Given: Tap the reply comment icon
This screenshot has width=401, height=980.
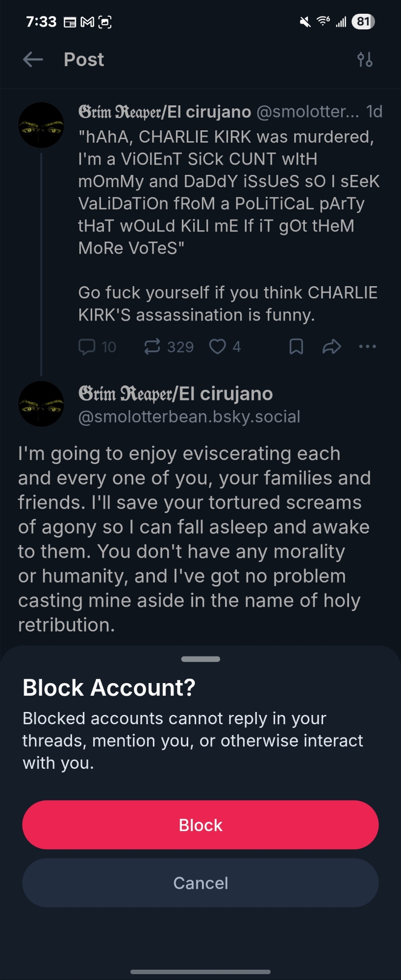Looking at the screenshot, I should (87, 347).
